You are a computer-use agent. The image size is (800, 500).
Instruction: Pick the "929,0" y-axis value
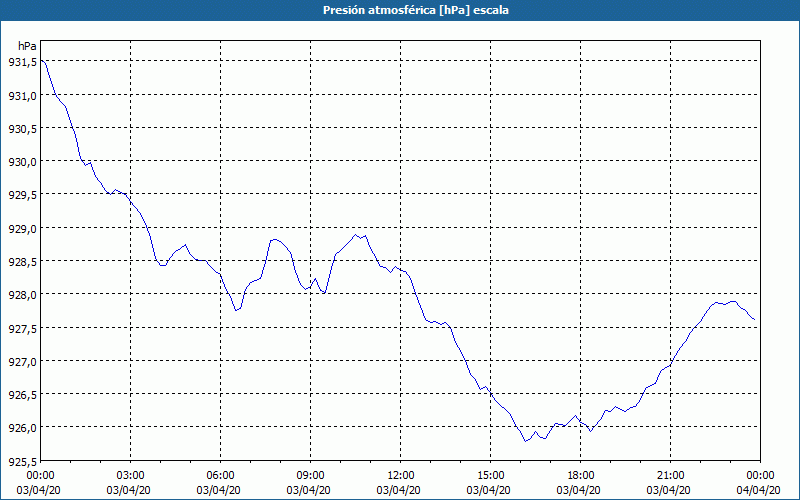click(22, 228)
